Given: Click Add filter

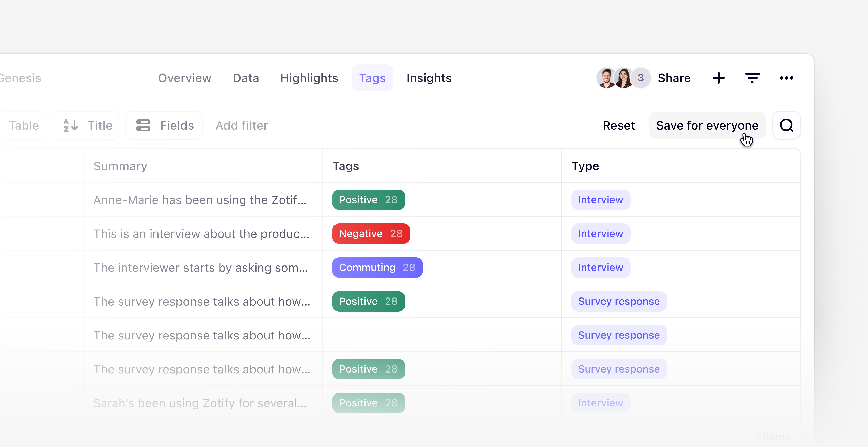Looking at the screenshot, I should [x=242, y=125].
